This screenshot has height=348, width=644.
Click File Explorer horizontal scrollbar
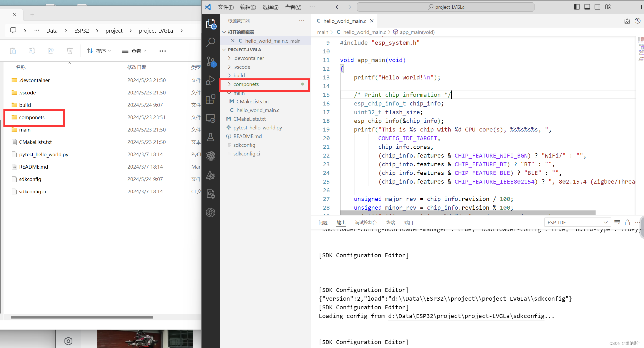(x=82, y=317)
